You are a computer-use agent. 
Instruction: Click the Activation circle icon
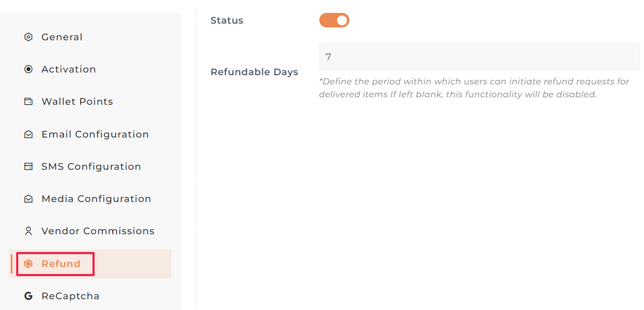coord(28,69)
